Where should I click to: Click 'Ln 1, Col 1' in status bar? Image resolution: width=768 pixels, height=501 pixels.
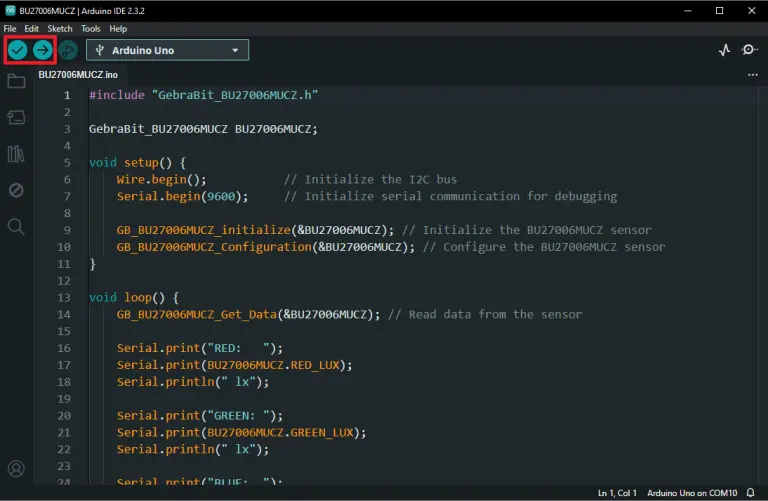[x=617, y=493]
